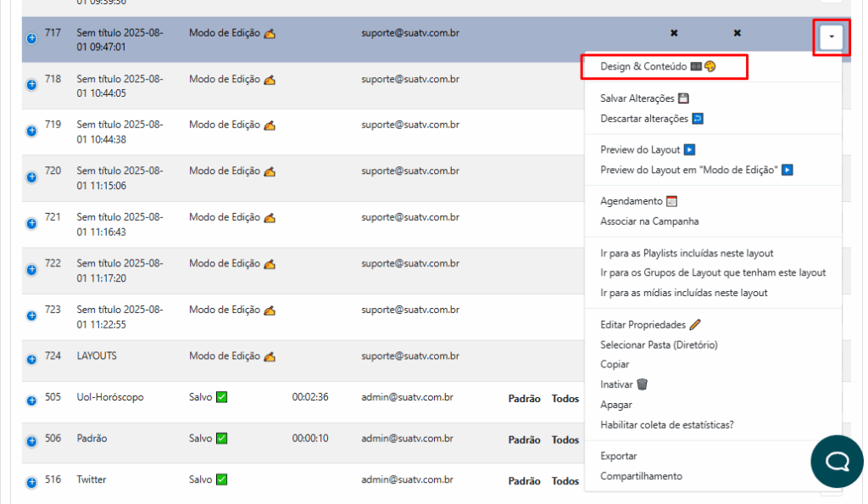
Task: Click the green Salvo checkmark for Uol-Horóscopo
Action: coord(221,397)
